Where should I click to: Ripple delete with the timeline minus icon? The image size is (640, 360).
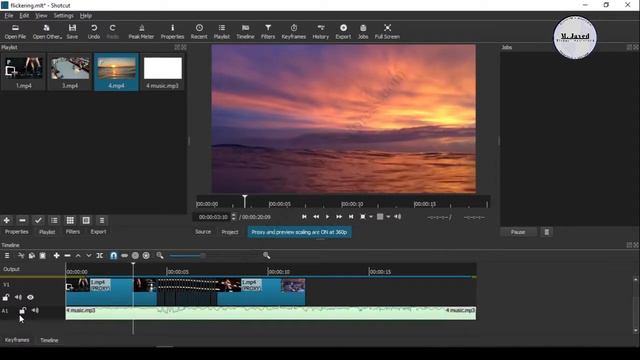67,256
